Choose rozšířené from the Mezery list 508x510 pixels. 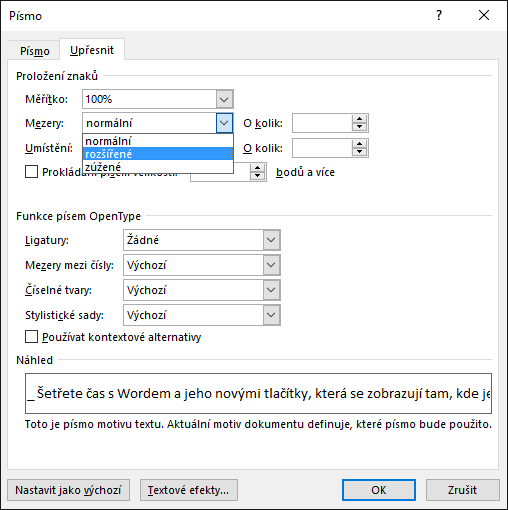(x=158, y=154)
